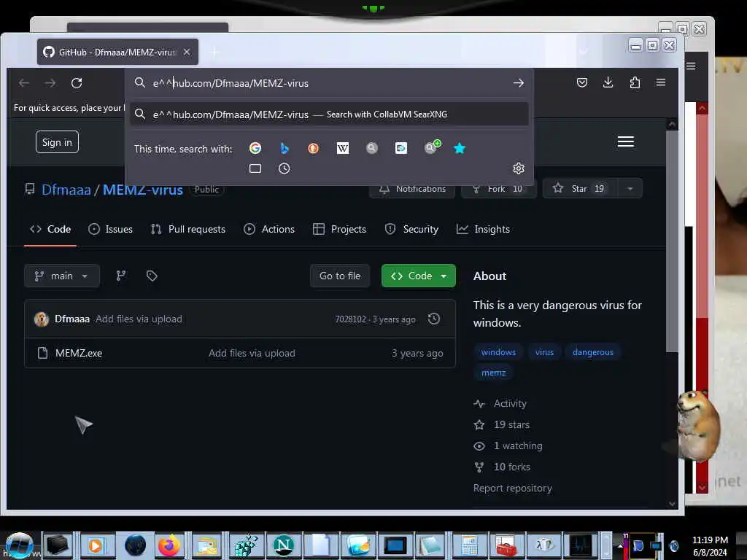Open the Dfmaaa owner link
747x560 pixels.
pyautogui.click(x=66, y=190)
